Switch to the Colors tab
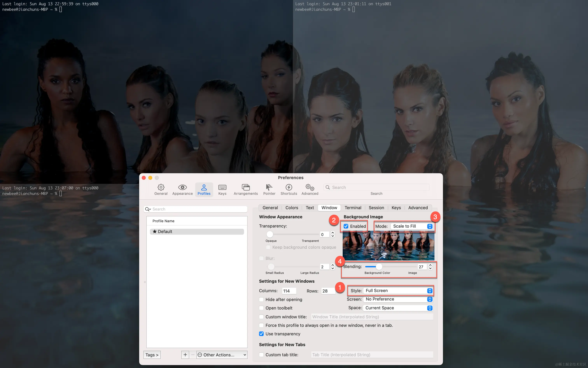Image resolution: width=588 pixels, height=368 pixels. click(x=291, y=208)
